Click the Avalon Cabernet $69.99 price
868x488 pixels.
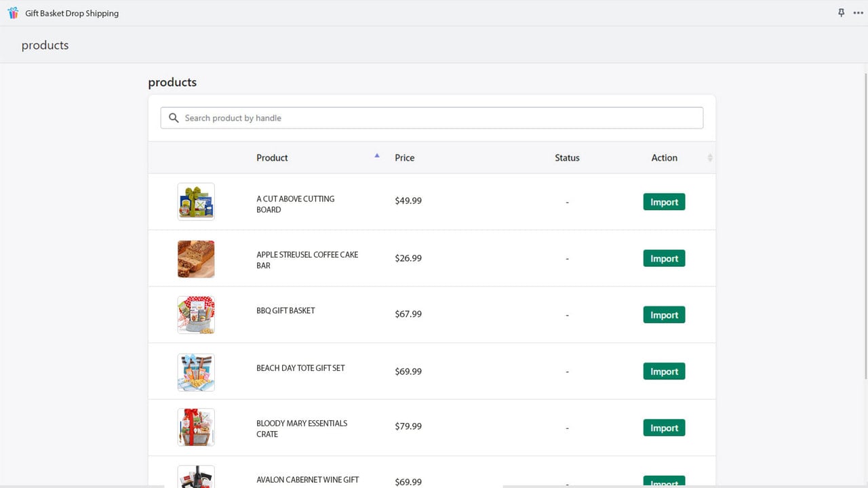(x=408, y=482)
